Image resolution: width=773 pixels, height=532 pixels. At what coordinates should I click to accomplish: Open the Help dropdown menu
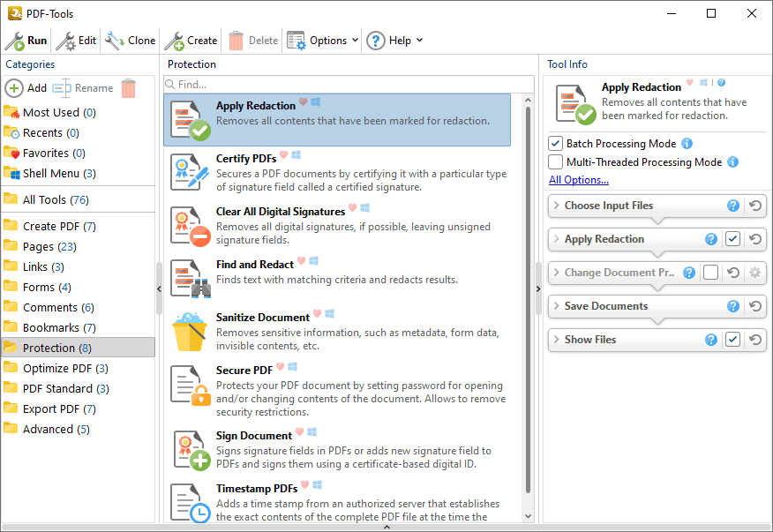point(394,41)
